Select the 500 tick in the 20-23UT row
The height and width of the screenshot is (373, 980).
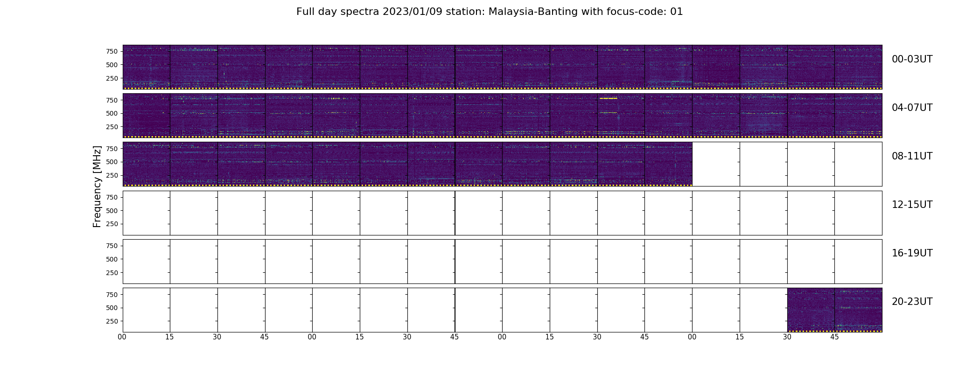click(x=112, y=308)
